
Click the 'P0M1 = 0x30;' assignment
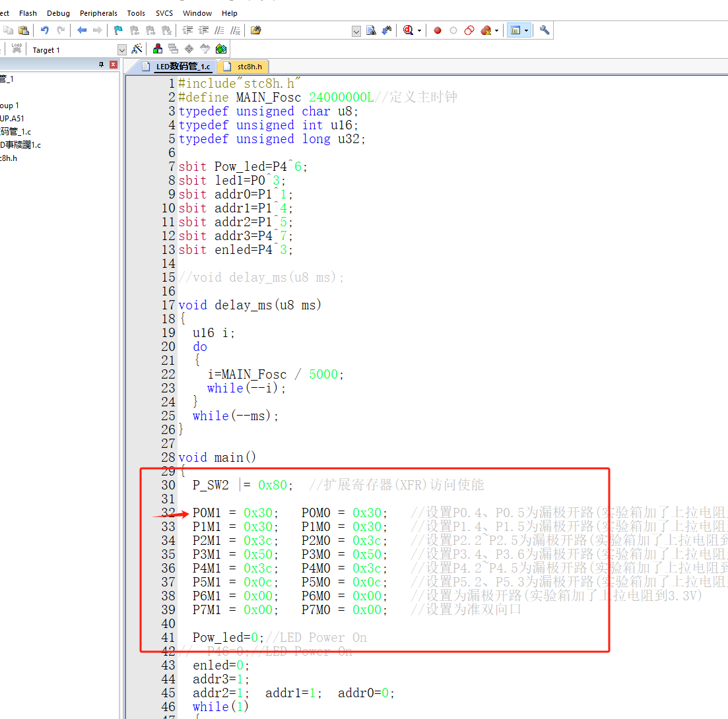click(236, 513)
